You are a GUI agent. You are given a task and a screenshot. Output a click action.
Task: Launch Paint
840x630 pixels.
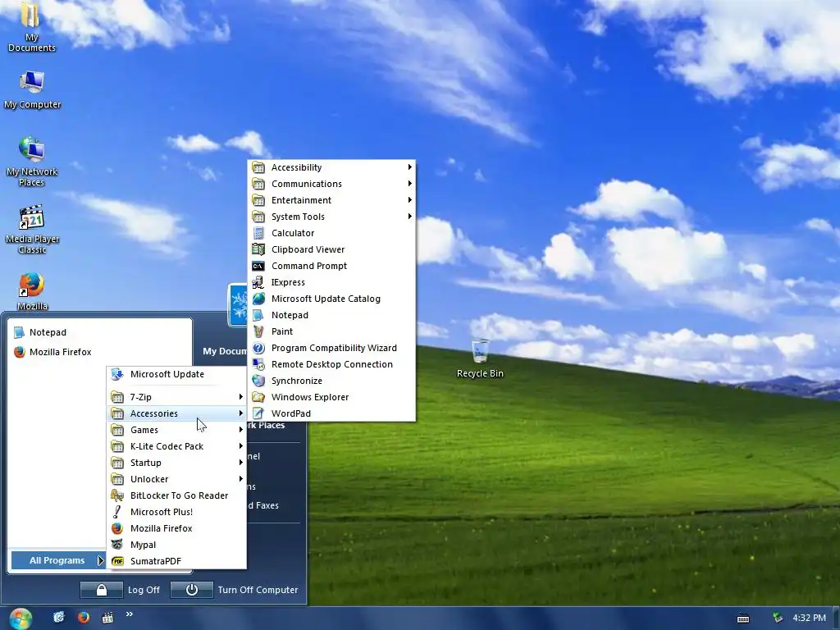click(331, 331)
